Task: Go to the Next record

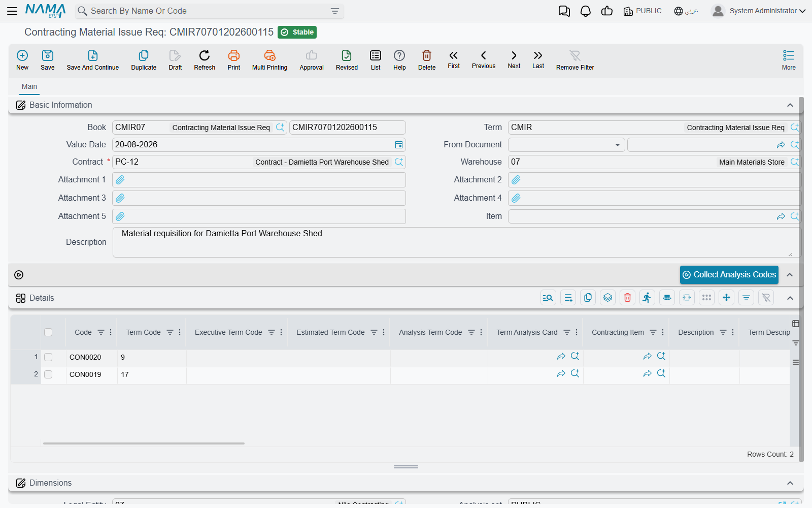Action: tap(514, 59)
